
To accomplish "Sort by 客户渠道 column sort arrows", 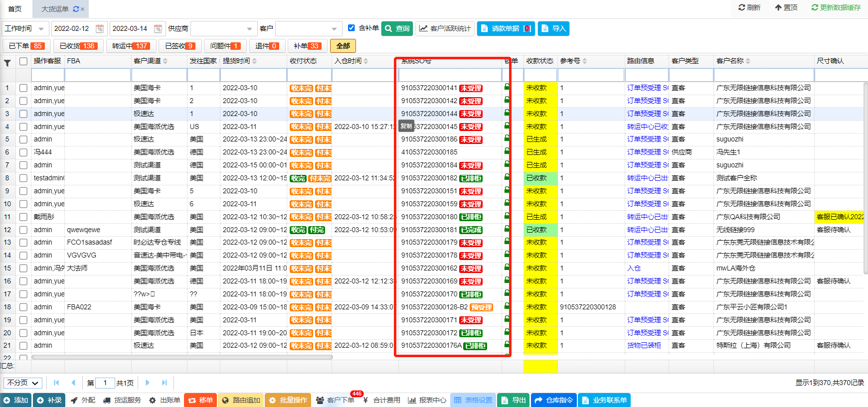I will click(x=165, y=61).
